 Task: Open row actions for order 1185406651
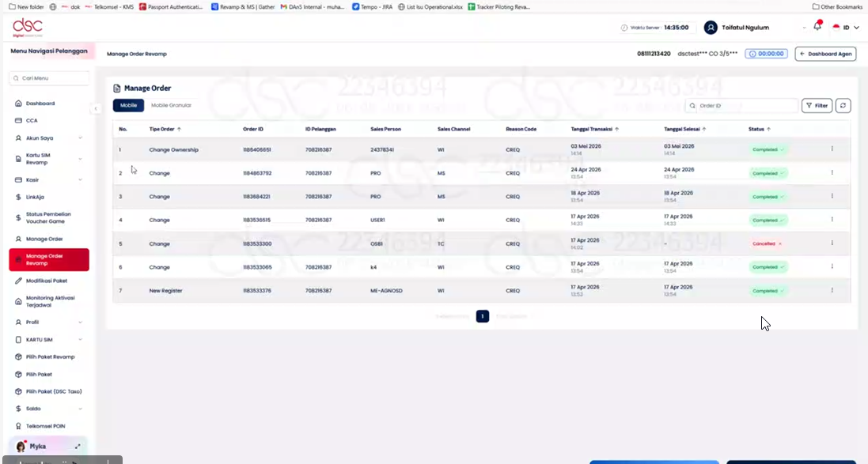pyautogui.click(x=832, y=149)
